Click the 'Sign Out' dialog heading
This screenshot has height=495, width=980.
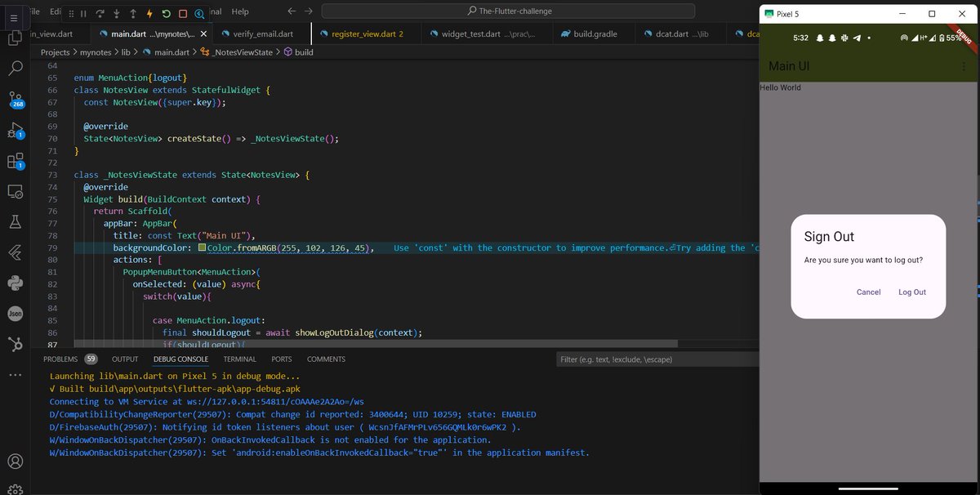(829, 237)
